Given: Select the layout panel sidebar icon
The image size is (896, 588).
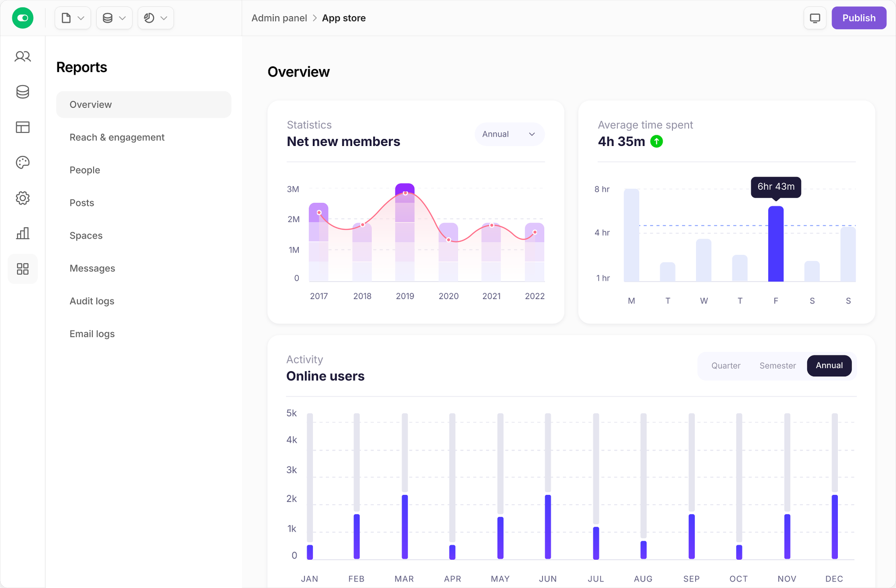Looking at the screenshot, I should (22, 127).
